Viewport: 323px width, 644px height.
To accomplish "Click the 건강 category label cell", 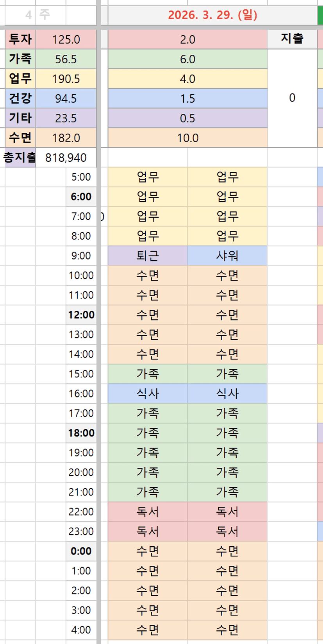I will tap(20, 98).
